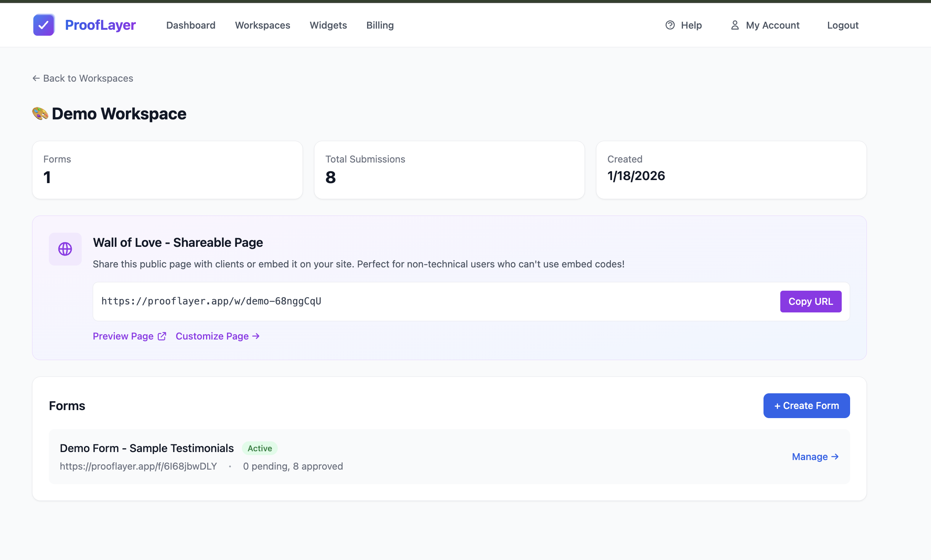
Task: Click the Demo Form - Sample Testimonials title
Action: [147, 448]
